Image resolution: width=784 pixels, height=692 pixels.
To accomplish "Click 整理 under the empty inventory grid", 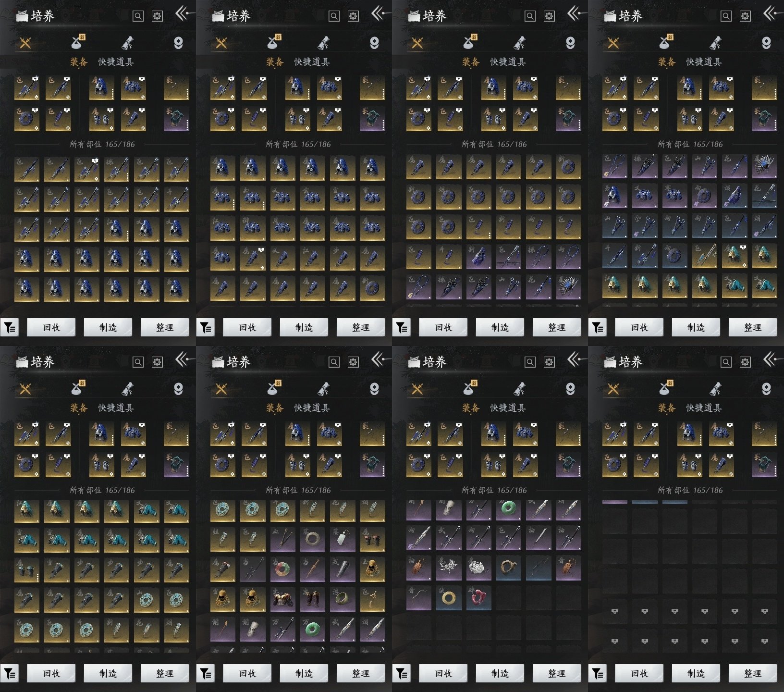I will [753, 673].
